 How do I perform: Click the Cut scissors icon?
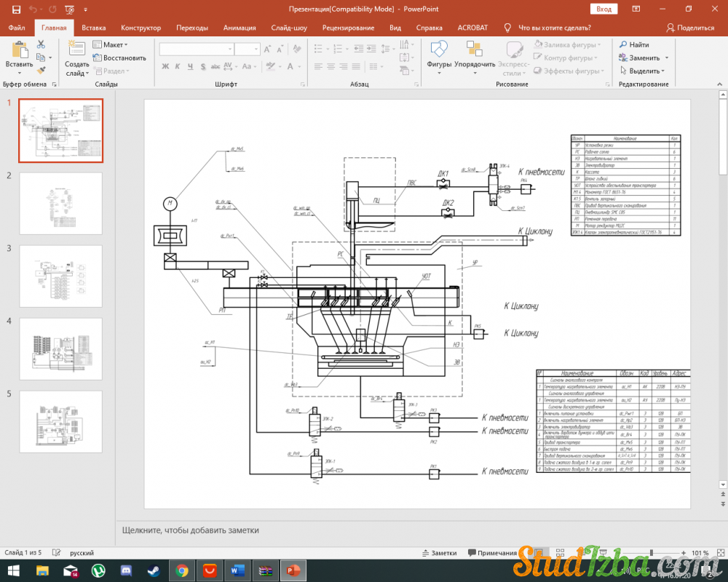[x=41, y=45]
